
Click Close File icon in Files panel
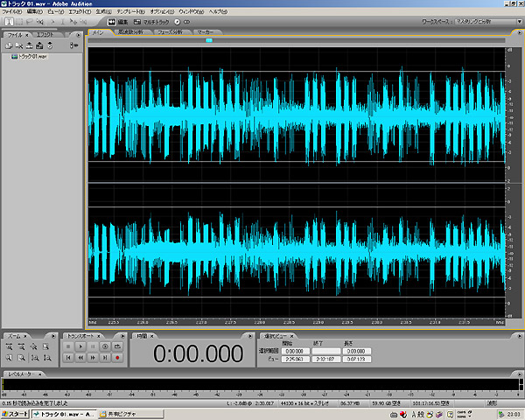(19, 45)
